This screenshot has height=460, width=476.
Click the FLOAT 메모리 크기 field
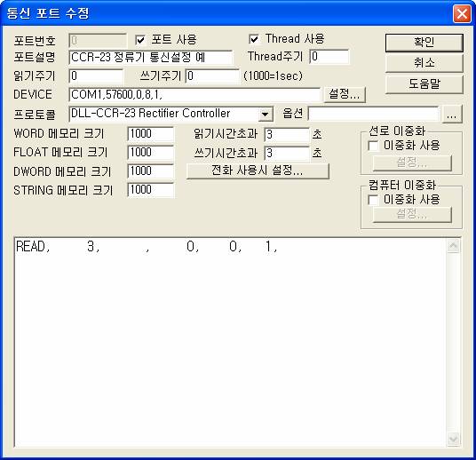pyautogui.click(x=151, y=153)
